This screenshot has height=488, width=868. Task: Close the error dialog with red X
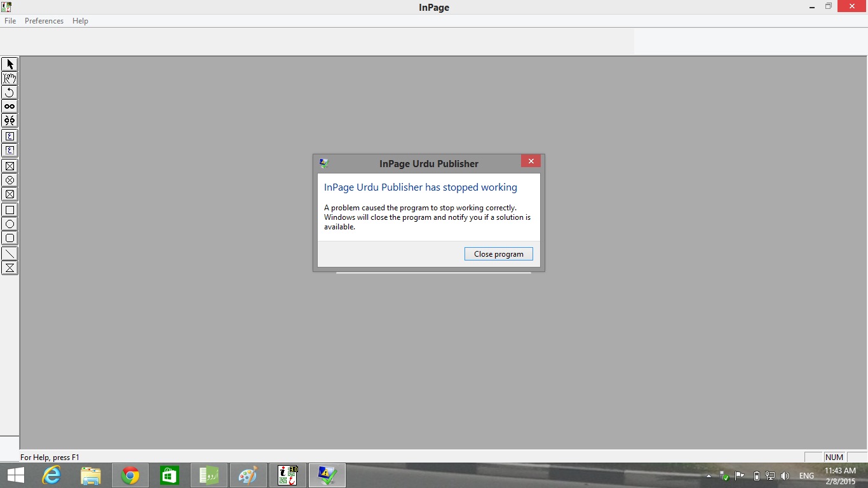click(531, 161)
